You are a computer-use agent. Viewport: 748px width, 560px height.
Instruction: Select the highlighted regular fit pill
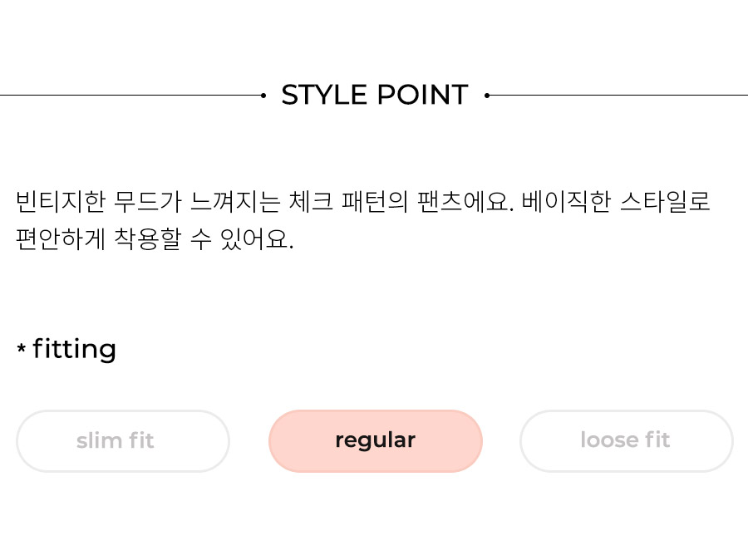(376, 440)
